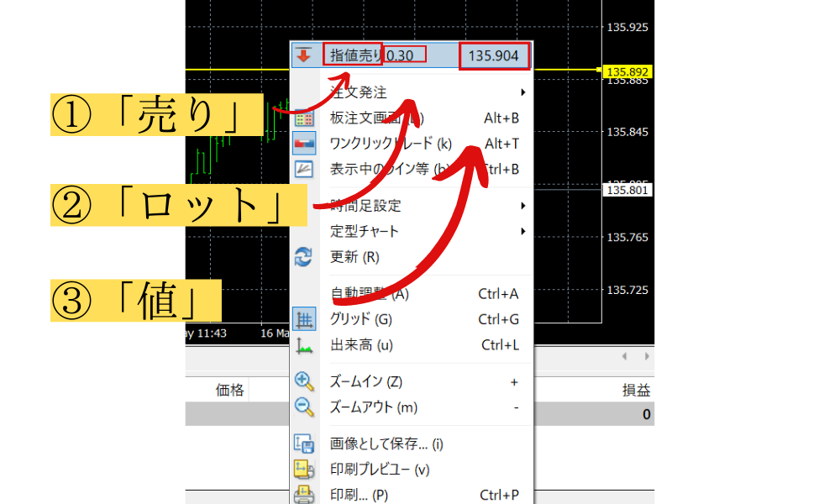Click the depth of market (板注文画面) icon
The width and height of the screenshot is (840, 504).
pyautogui.click(x=303, y=118)
